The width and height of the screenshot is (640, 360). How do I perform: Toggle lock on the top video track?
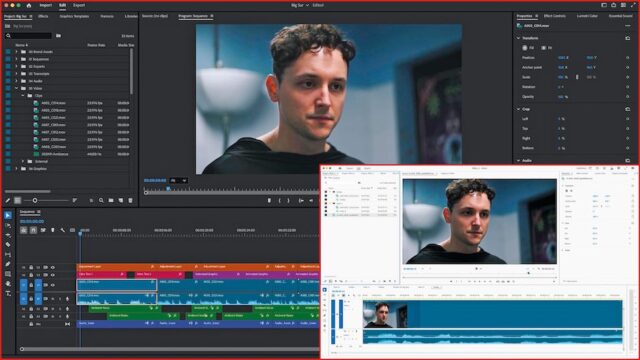click(x=31, y=267)
